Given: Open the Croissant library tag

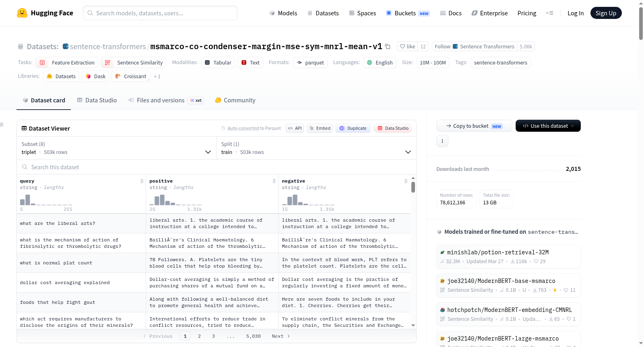Looking at the screenshot, I should 131,76.
